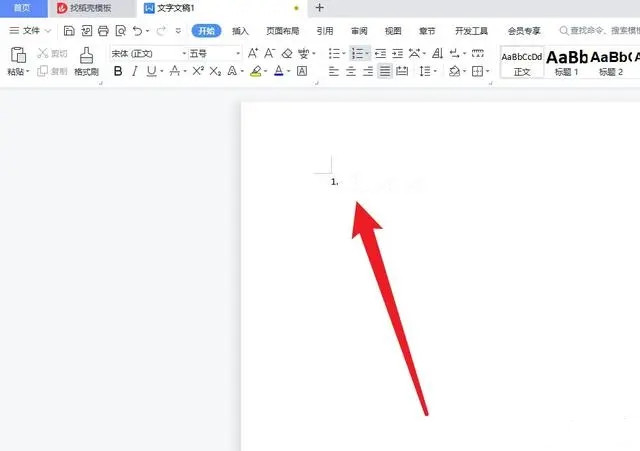
Task: Click the sort icon
Action: tap(438, 53)
